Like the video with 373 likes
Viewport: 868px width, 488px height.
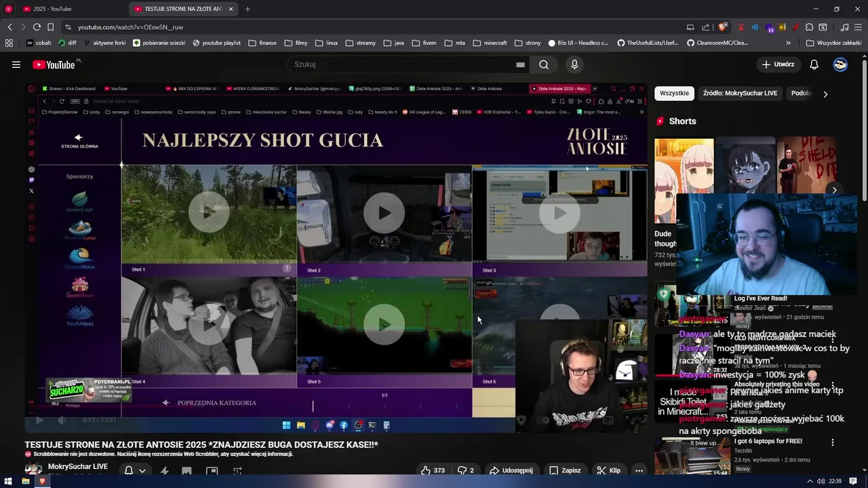[x=433, y=470]
